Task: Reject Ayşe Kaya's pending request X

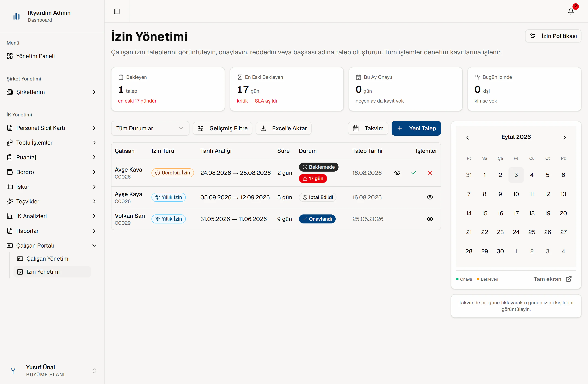Action: (430, 173)
